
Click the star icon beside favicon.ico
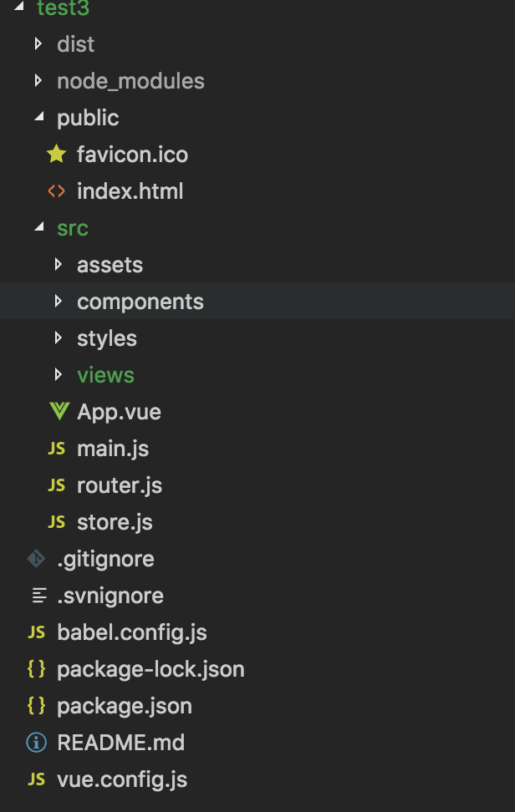coord(57,155)
